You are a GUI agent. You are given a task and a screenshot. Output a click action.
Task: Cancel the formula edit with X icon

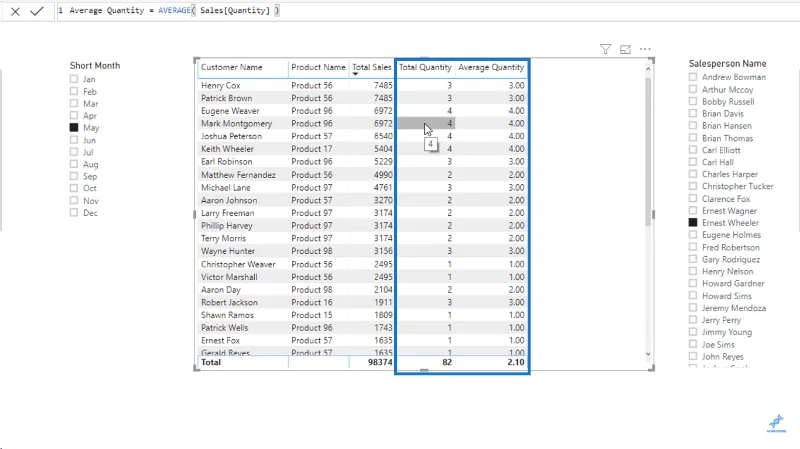click(x=15, y=11)
